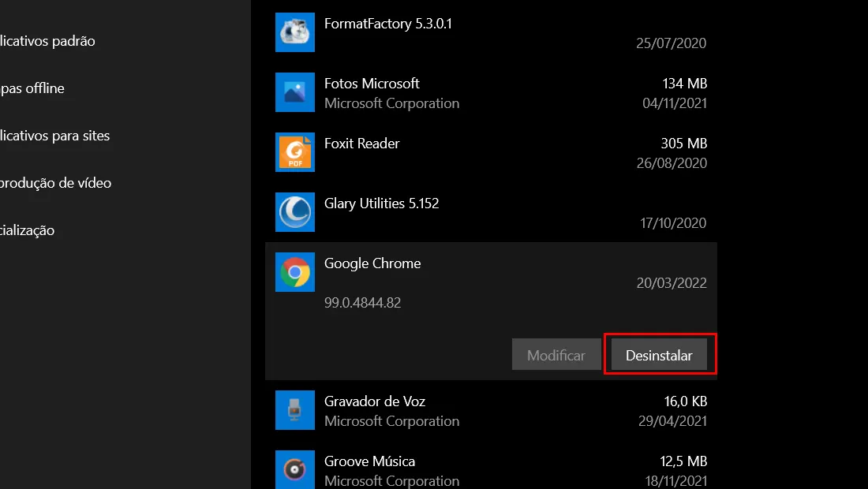The image size is (868, 489).
Task: Click the disabled Modificar button
Action: [x=556, y=355]
